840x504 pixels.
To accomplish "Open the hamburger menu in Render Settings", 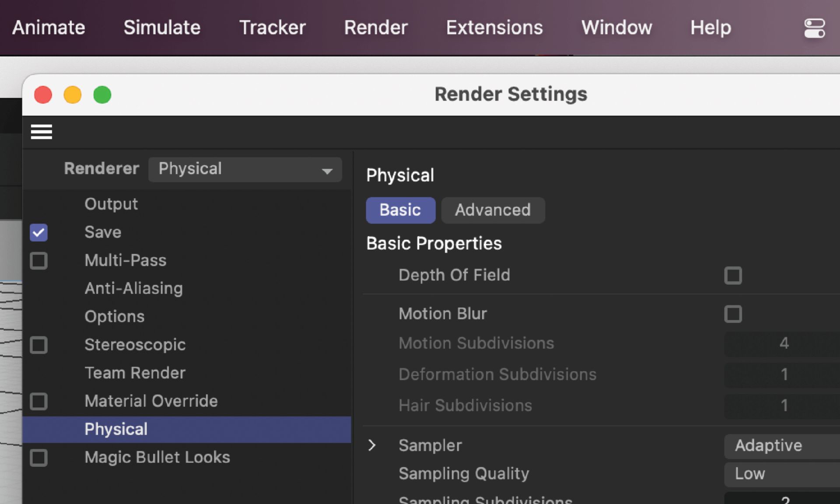I will [x=41, y=132].
